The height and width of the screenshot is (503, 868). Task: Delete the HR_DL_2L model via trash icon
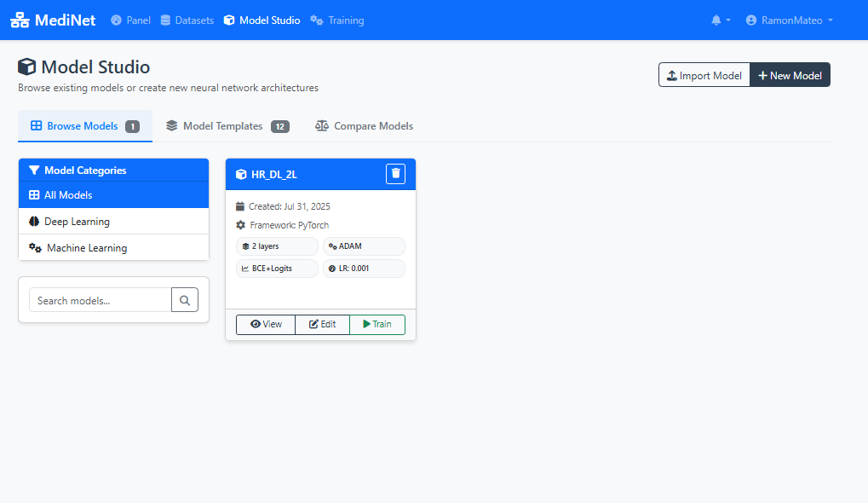tap(395, 173)
